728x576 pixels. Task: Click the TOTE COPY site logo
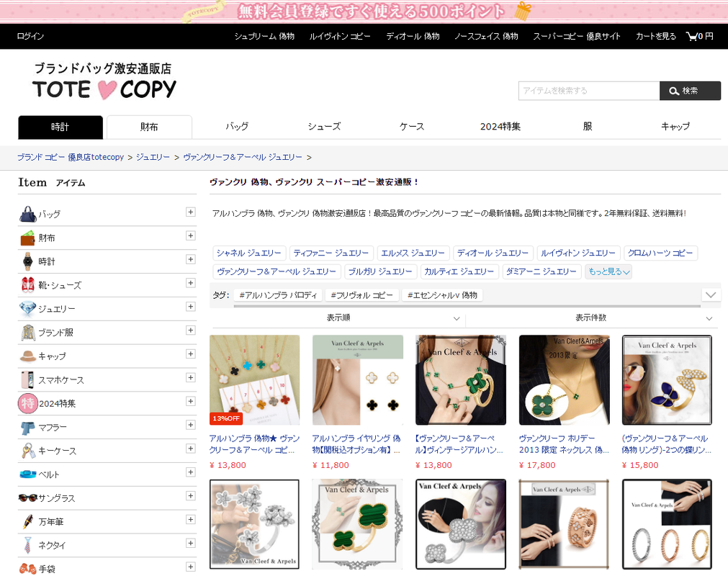click(104, 81)
